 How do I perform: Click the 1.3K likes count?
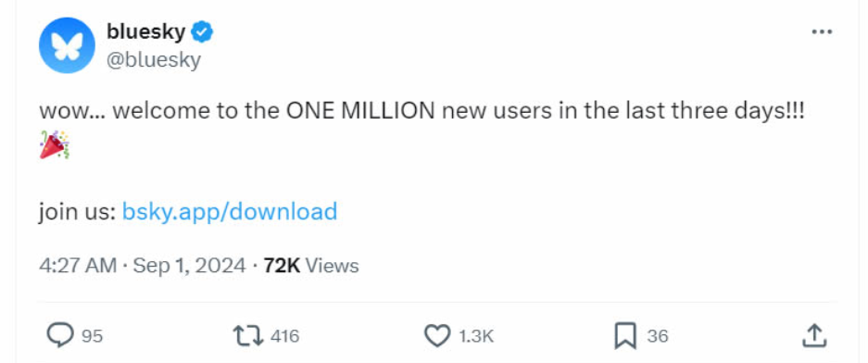475,336
